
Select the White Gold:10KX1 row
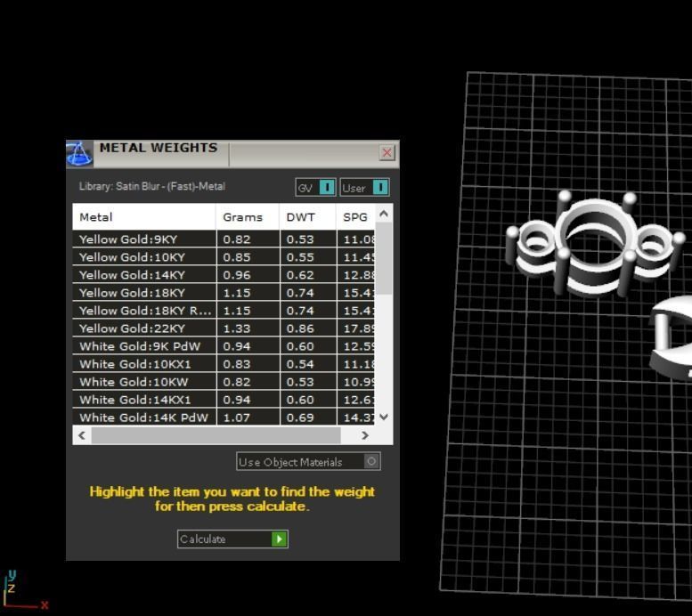point(224,364)
